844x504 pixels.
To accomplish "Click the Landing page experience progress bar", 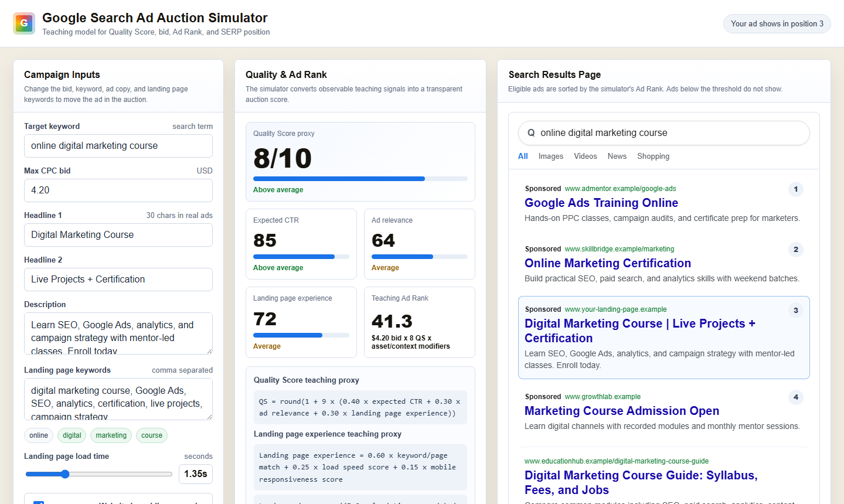I will pos(301,335).
